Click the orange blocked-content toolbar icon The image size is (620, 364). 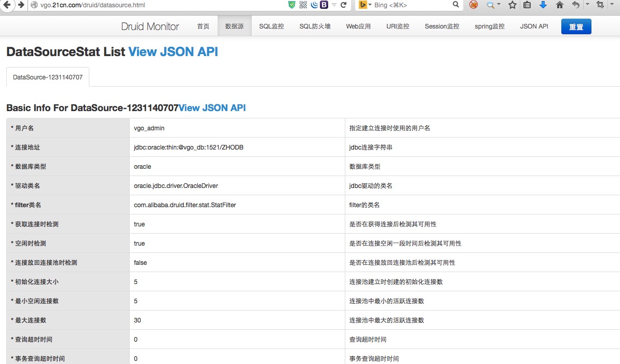coord(473,5)
